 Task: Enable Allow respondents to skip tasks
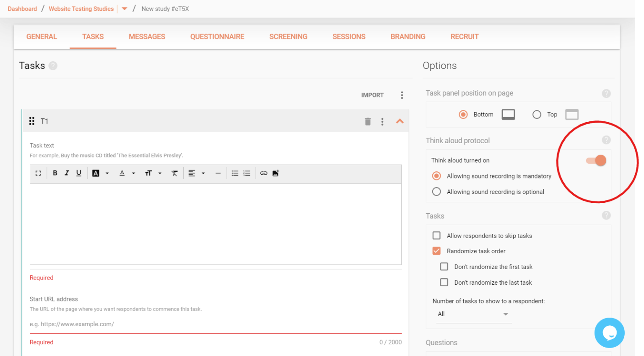click(436, 236)
